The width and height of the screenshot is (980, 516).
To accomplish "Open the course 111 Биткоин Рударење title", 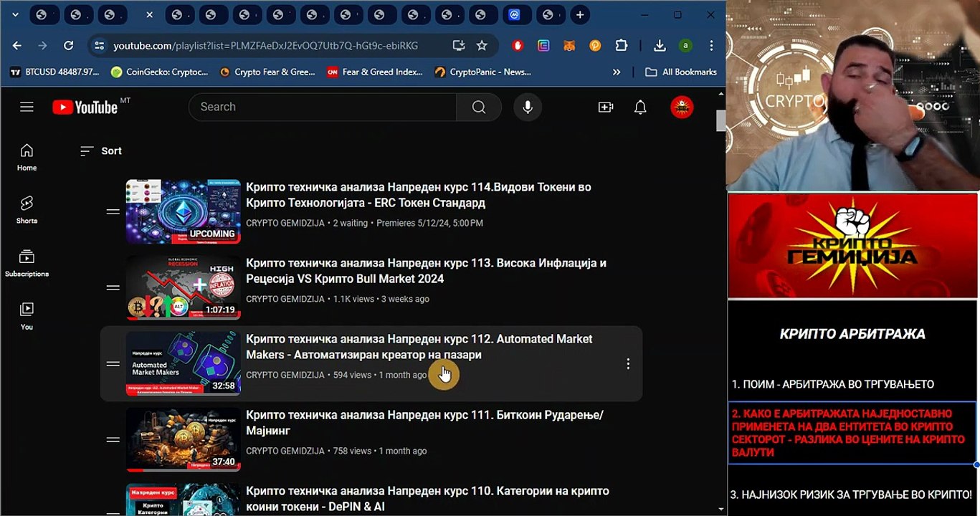I will 424,423.
